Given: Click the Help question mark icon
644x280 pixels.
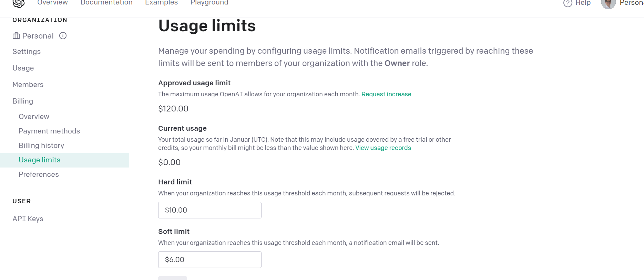Looking at the screenshot, I should (x=568, y=3).
